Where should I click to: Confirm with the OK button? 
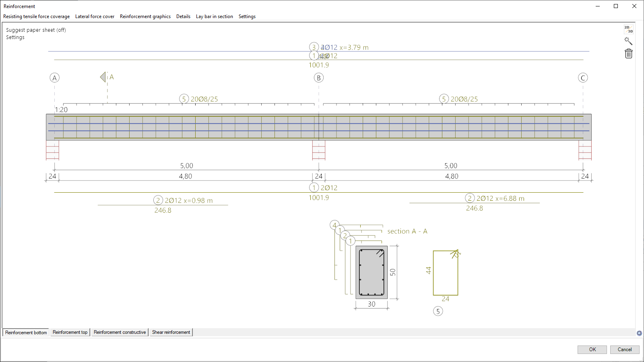(x=592, y=350)
